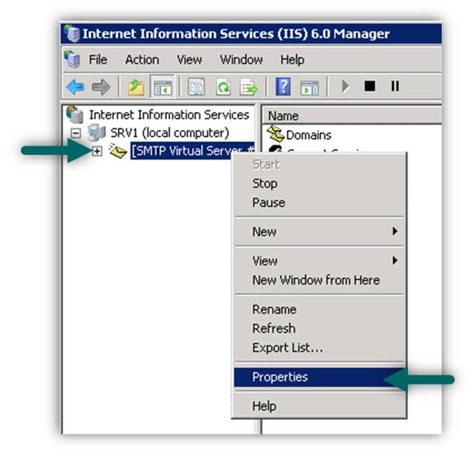The height and width of the screenshot is (456, 476).
Task: Click the Domains icon in right pane
Action: pyautogui.click(x=276, y=134)
